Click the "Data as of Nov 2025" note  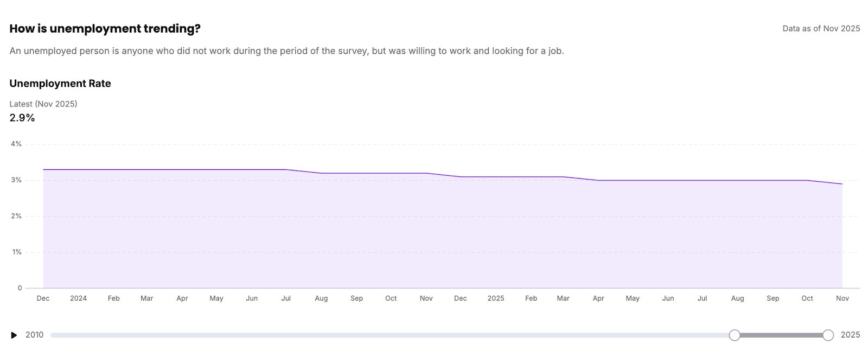point(821,29)
